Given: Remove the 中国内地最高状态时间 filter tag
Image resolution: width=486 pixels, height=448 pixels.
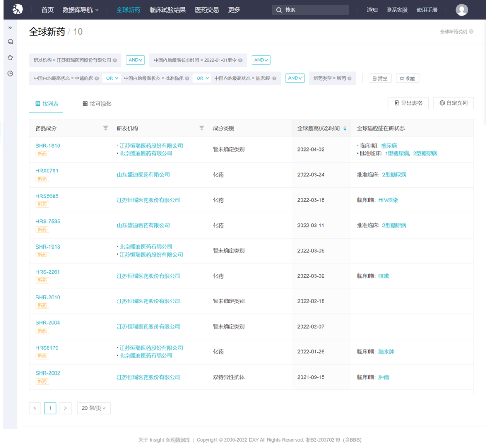Looking at the screenshot, I should pos(240,60).
